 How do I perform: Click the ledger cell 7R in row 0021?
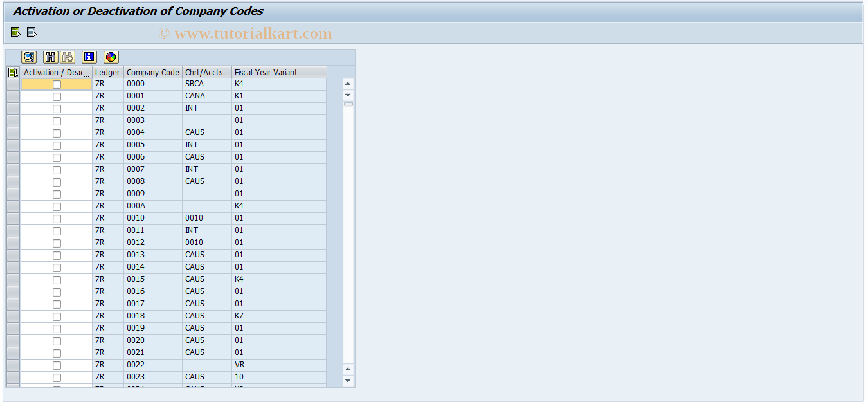pyautogui.click(x=108, y=353)
